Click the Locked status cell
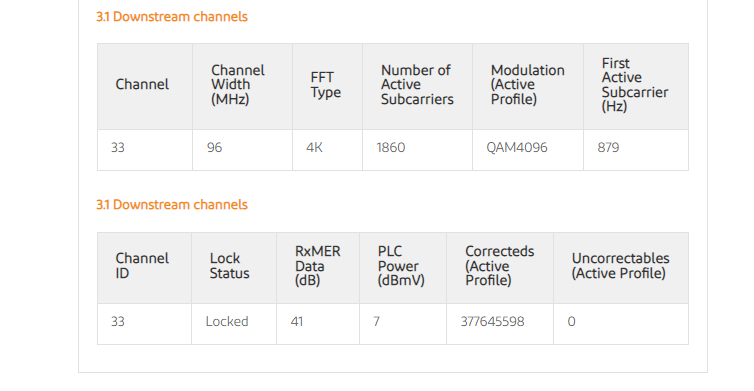 (x=226, y=321)
